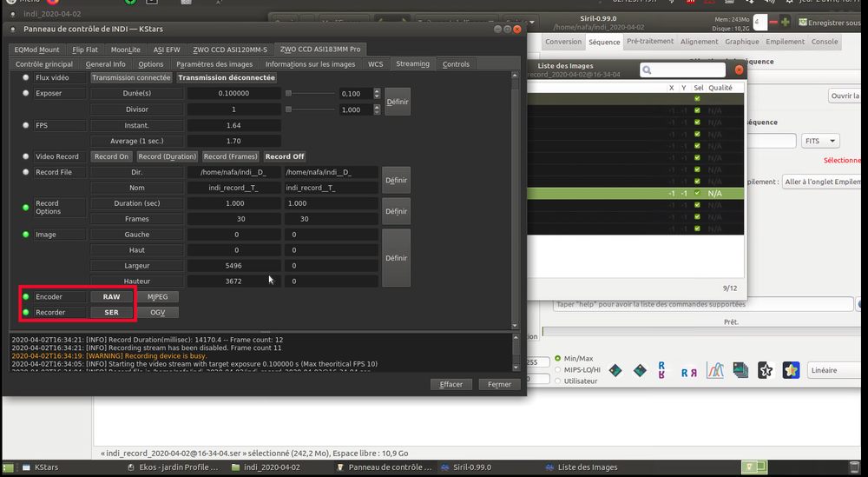
Task: Click Définir beside Record File directory
Action: (x=397, y=180)
